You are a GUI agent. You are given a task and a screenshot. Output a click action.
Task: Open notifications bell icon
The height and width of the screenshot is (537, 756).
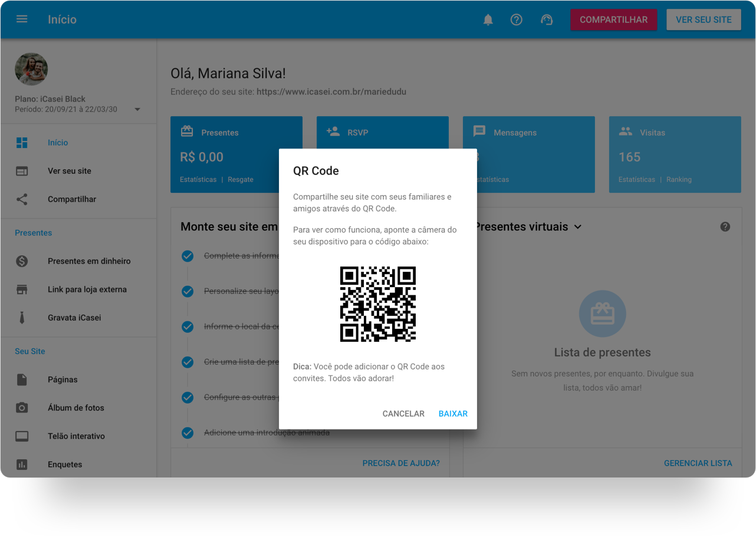point(488,19)
